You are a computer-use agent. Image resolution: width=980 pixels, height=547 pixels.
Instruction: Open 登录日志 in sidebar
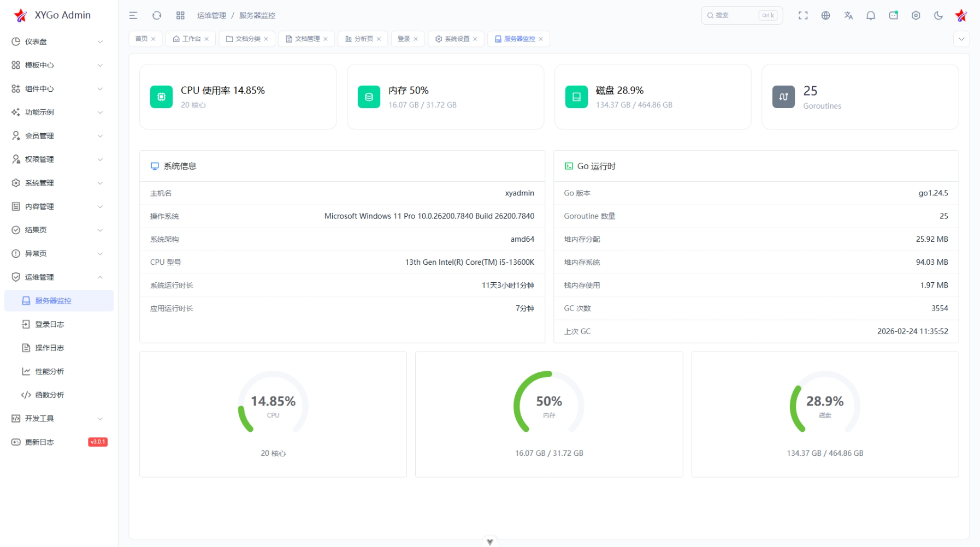[58, 324]
